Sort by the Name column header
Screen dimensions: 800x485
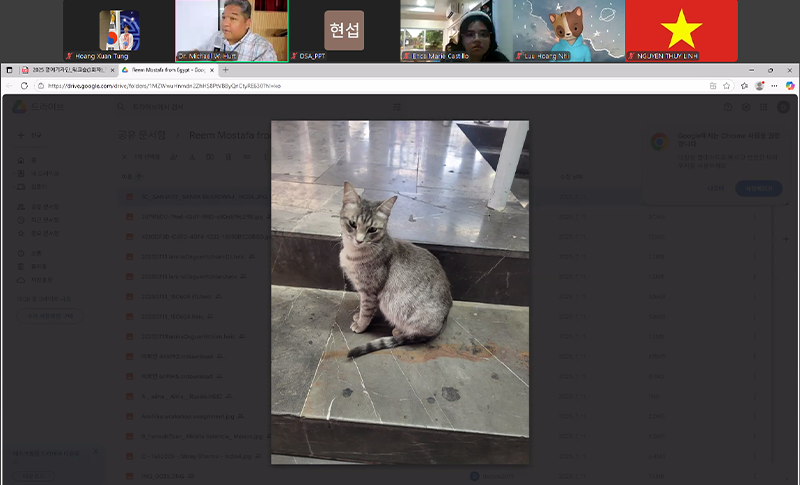pos(132,176)
